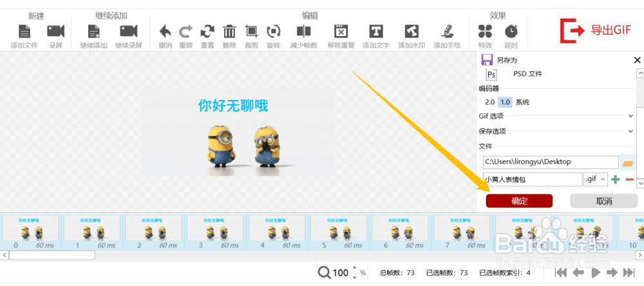Click the 总帧数: 73 status text
Viewport: 644px width, 286px height.
coord(397,273)
